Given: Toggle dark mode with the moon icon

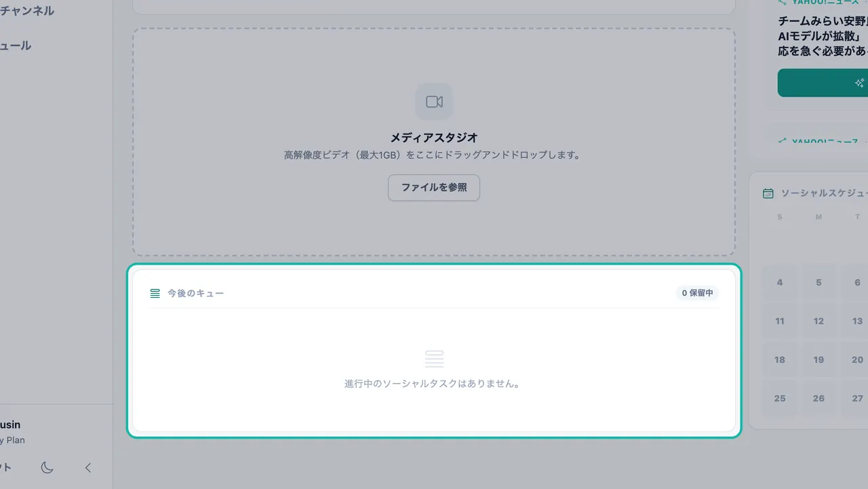Looking at the screenshot, I should (47, 467).
